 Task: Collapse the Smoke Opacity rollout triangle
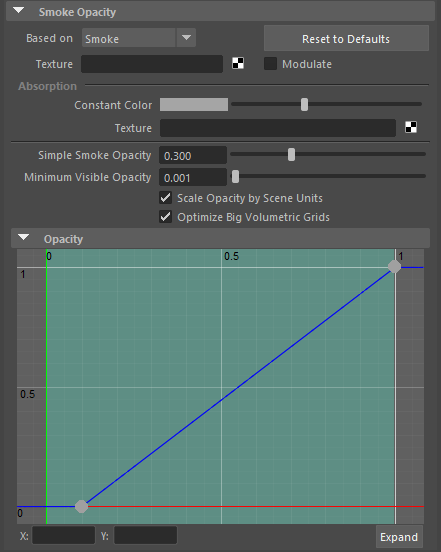[18, 11]
